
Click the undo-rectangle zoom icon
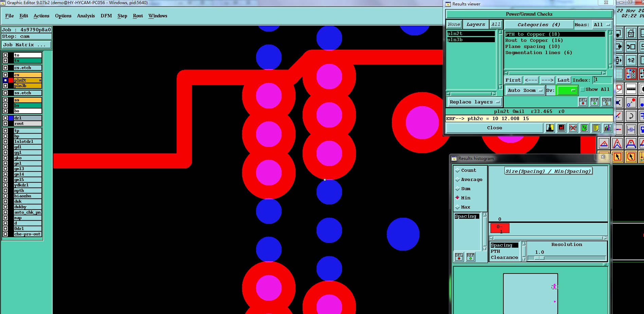(x=631, y=47)
